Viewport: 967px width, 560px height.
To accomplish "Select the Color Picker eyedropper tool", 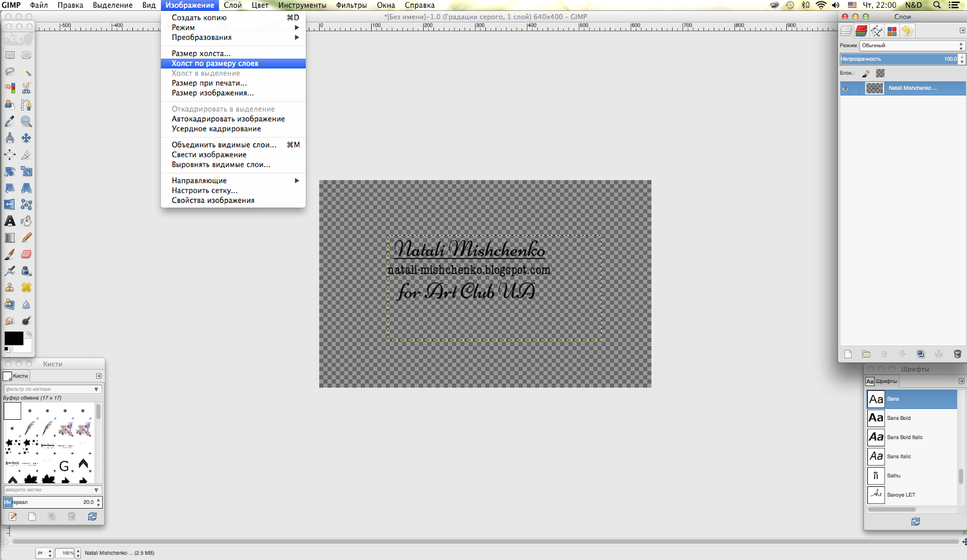I will point(10,121).
